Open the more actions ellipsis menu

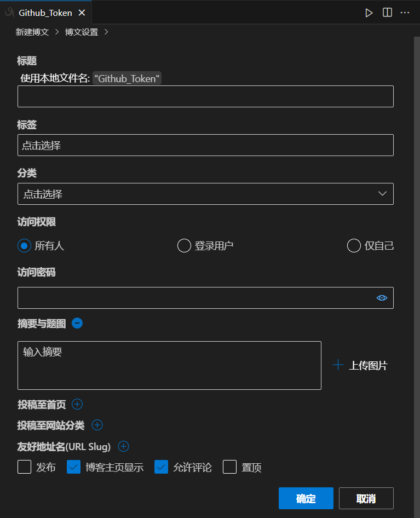point(405,13)
